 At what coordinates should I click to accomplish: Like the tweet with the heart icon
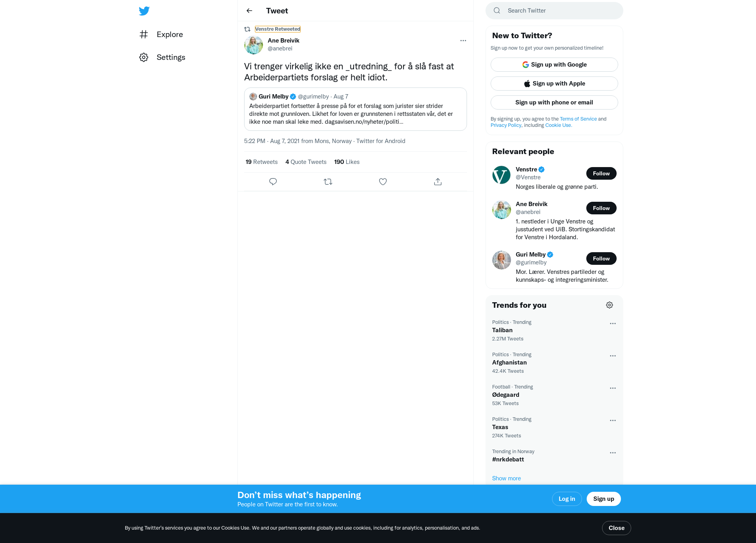383,182
